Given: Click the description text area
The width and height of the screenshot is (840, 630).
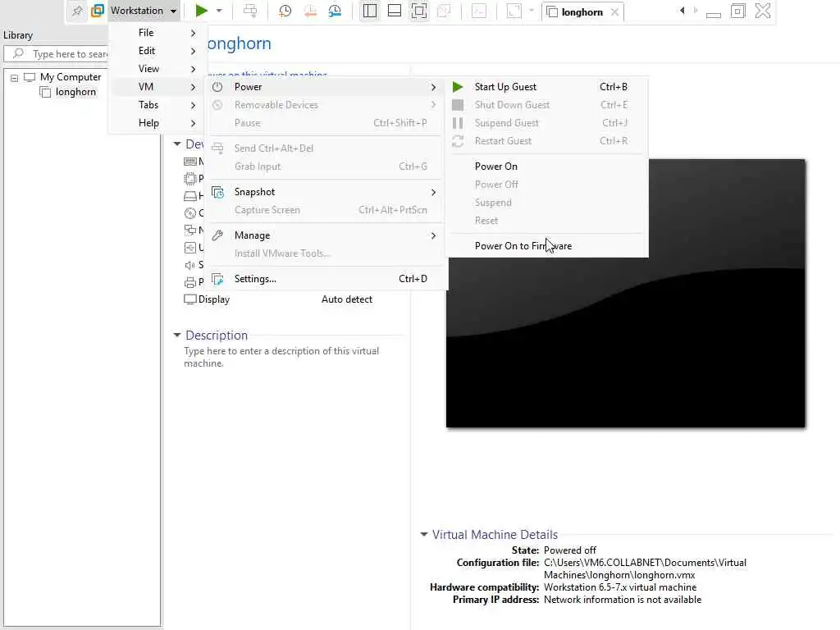Looking at the screenshot, I should tap(281, 358).
